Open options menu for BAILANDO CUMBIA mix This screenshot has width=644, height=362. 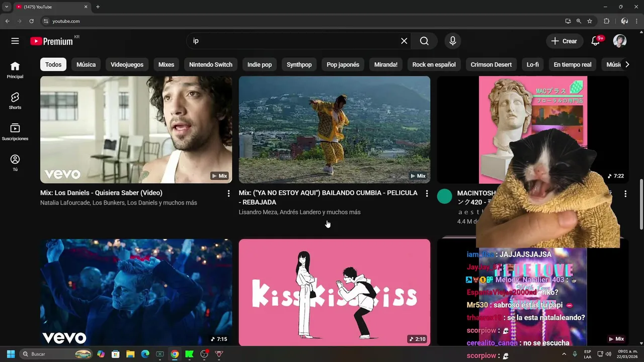point(427,193)
